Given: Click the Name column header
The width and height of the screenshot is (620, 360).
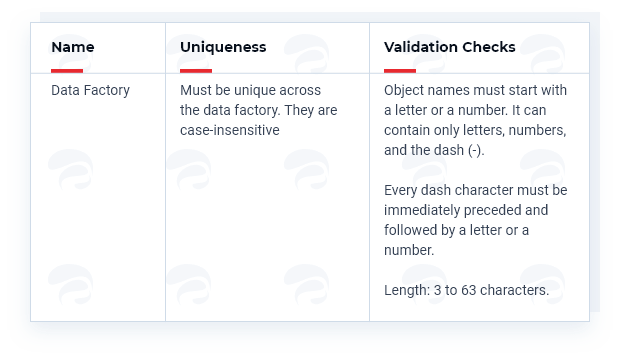Looking at the screenshot, I should [73, 47].
